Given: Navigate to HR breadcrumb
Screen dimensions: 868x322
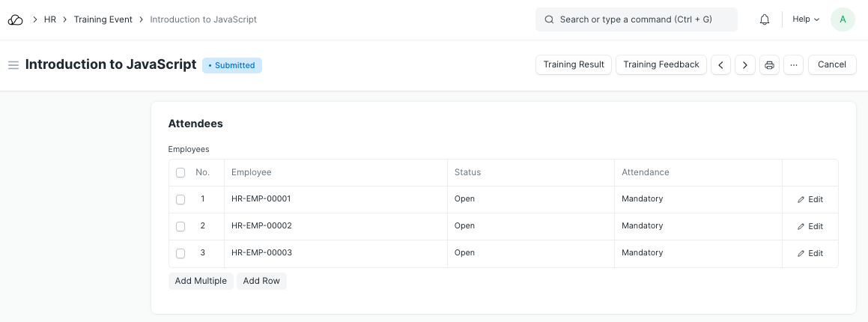Looking at the screenshot, I should point(50,19).
